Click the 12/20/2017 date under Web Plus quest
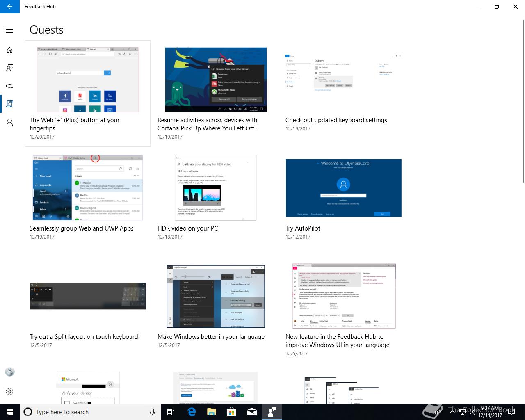525x420 pixels. [42, 137]
